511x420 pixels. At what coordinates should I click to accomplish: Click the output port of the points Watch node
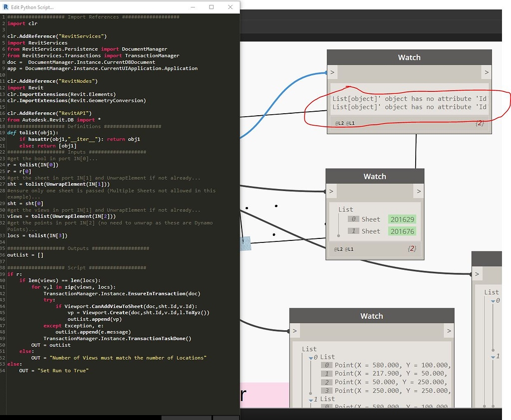coord(448,331)
